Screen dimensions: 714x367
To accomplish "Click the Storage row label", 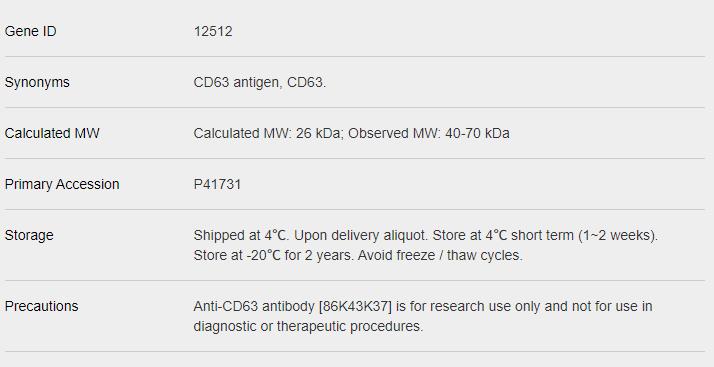I will tap(29, 235).
